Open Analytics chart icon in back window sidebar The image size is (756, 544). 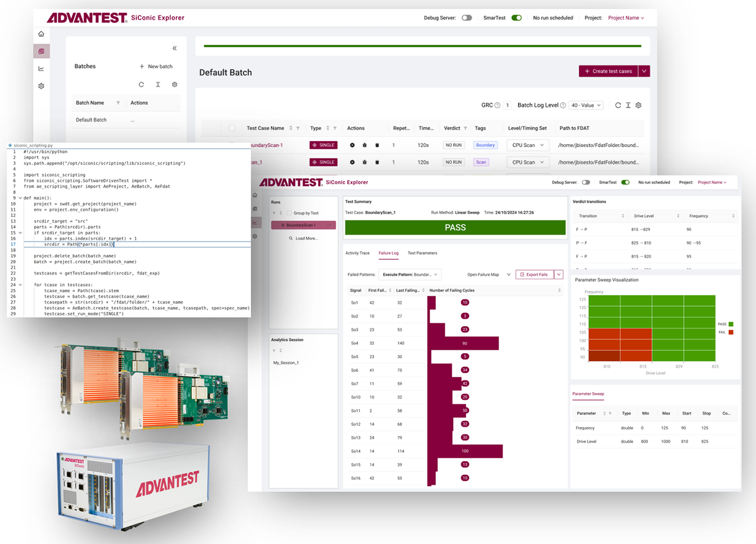point(41,69)
